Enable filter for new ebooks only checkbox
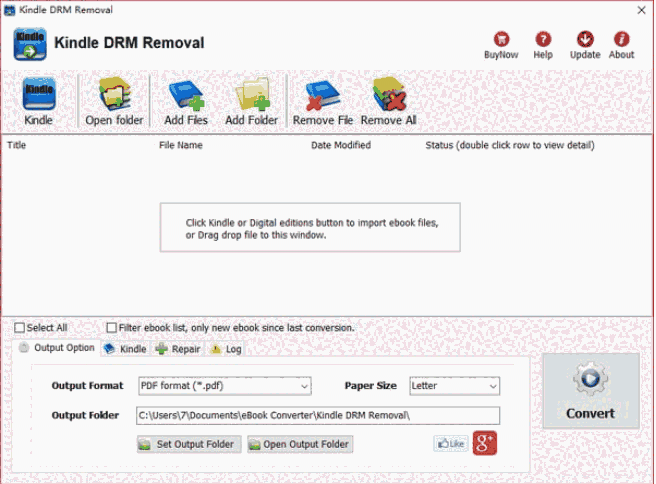Viewport: 656px width, 484px height. [111, 328]
